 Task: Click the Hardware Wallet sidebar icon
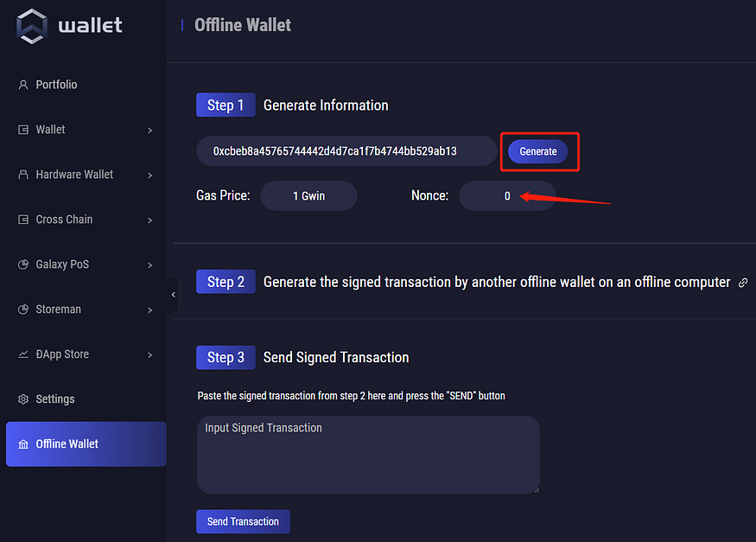point(23,175)
